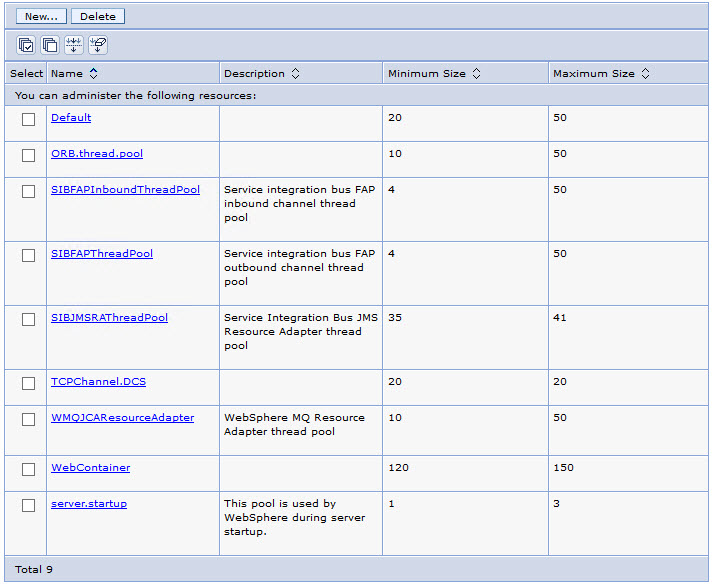The image size is (716, 586).
Task: Enable the TCPChannel.DCS checkbox
Action: pyautogui.click(x=28, y=383)
